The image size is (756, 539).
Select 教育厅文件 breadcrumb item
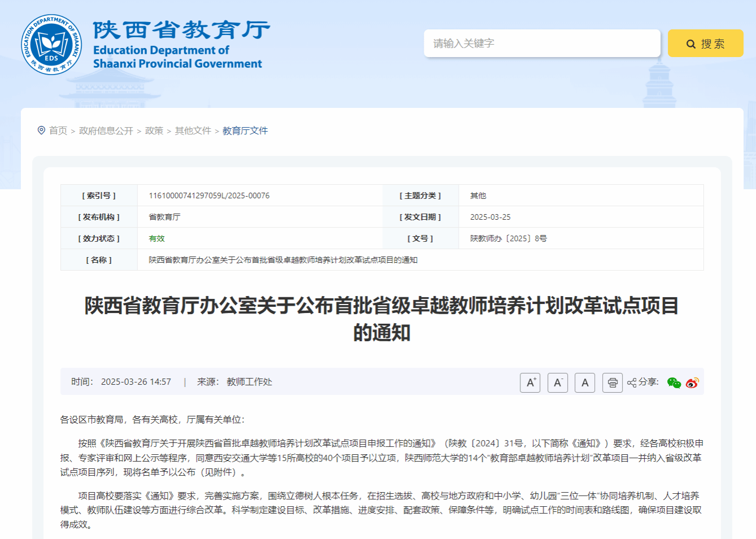tap(245, 131)
